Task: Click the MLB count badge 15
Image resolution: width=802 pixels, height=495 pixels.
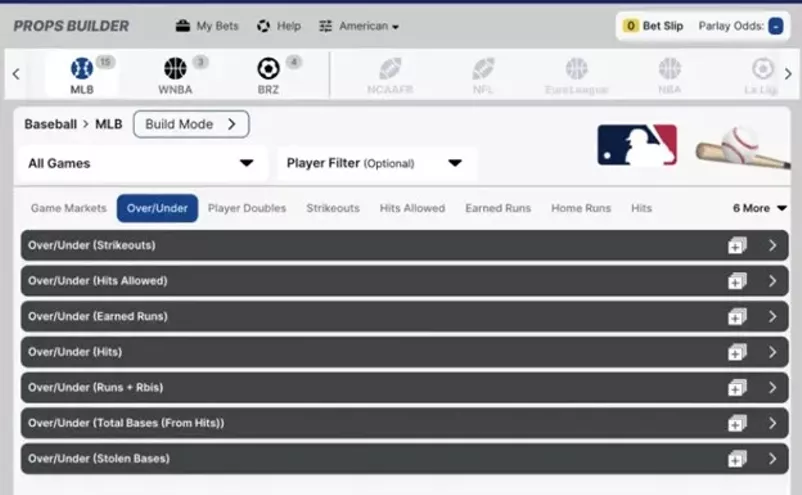Action: tap(105, 62)
